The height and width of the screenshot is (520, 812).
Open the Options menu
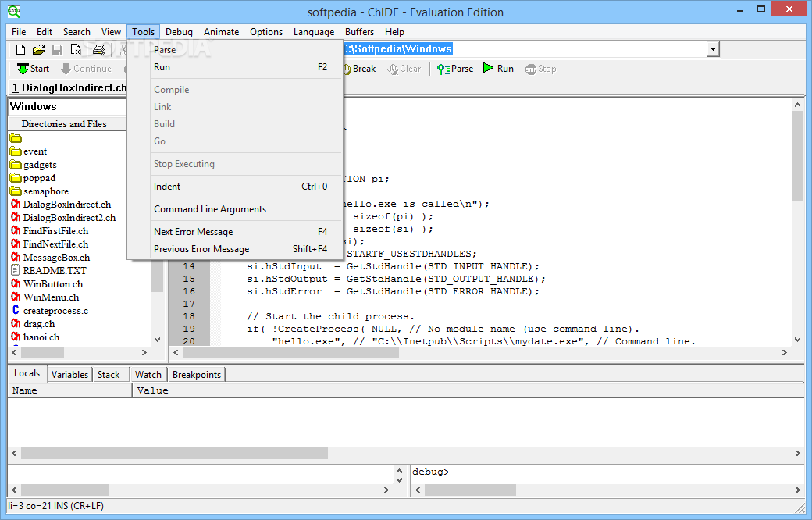tap(266, 32)
